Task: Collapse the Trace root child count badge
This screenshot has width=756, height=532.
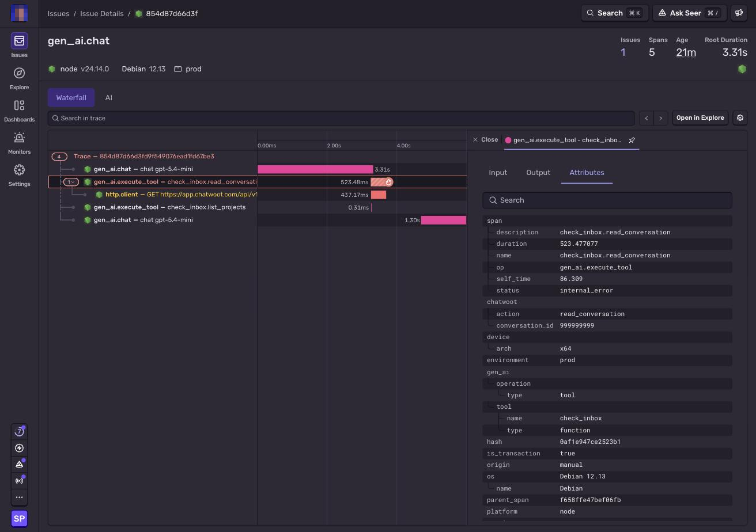Action: tap(59, 157)
